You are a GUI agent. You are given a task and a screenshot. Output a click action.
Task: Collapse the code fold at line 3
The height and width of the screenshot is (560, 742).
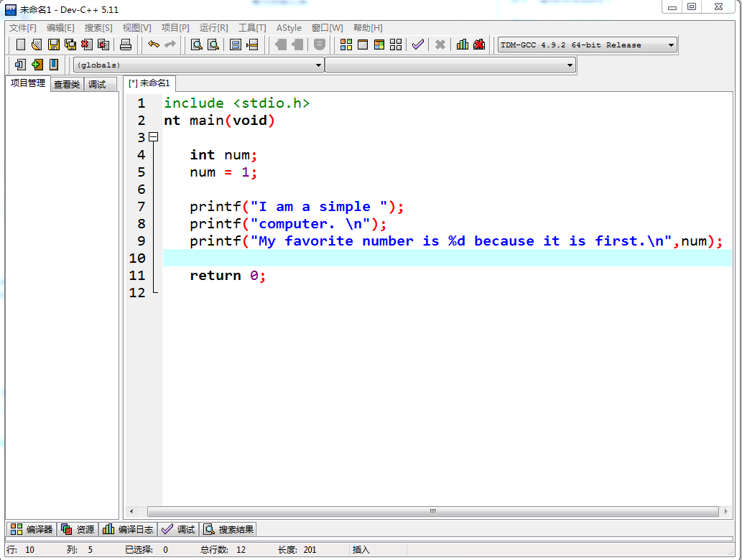153,137
